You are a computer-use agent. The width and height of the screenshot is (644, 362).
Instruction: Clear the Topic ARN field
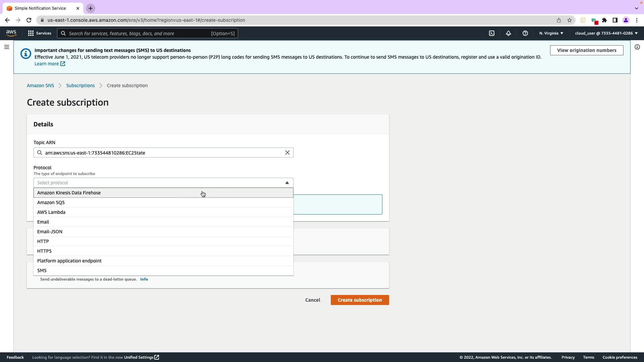287,153
